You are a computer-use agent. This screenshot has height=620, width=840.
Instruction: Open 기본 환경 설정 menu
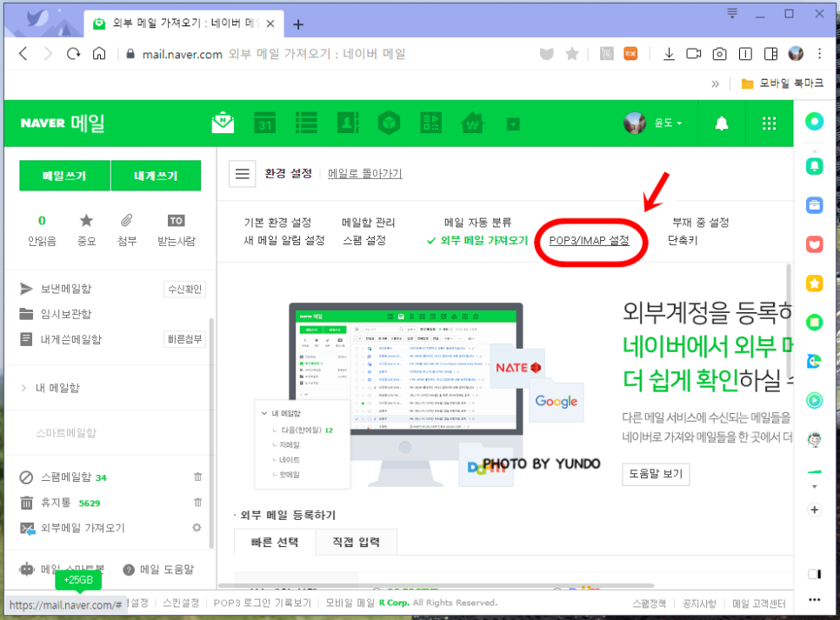point(277,223)
